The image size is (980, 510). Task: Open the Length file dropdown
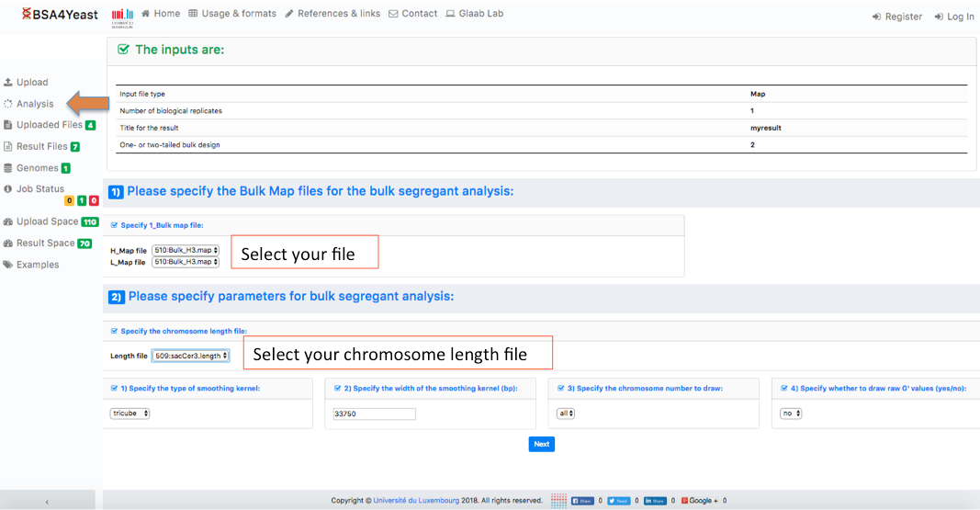tap(190, 356)
